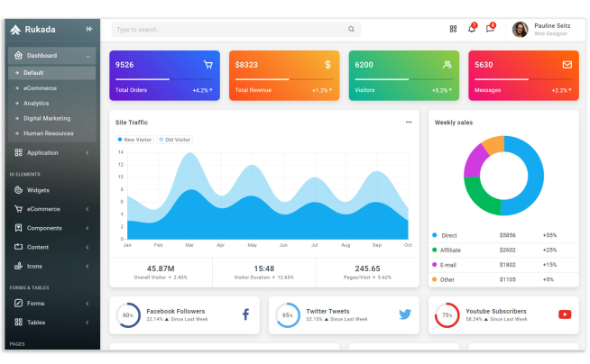The height and width of the screenshot is (364, 590).
Task: Open the messages chat icon in header
Action: click(490, 29)
